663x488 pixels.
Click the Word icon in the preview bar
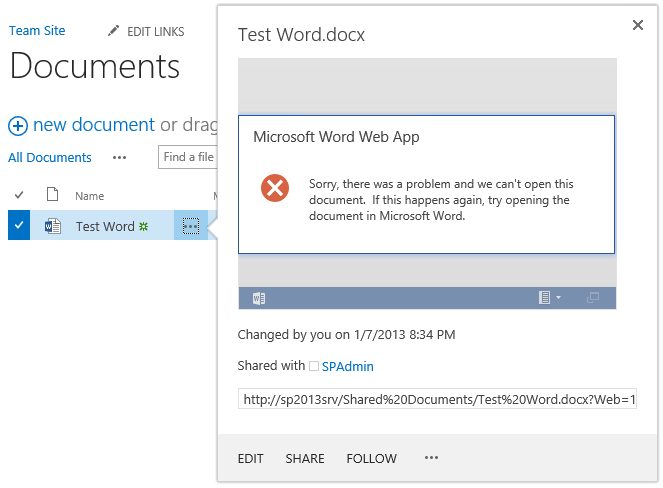[x=259, y=298]
